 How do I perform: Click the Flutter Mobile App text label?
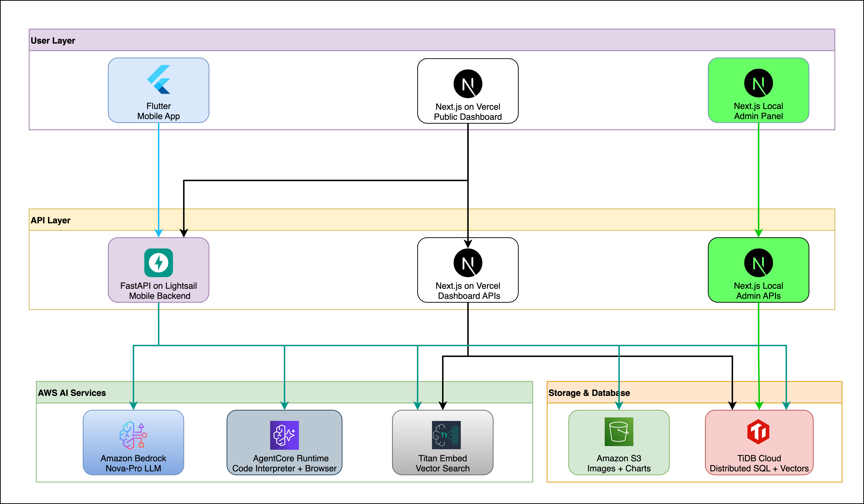158,111
